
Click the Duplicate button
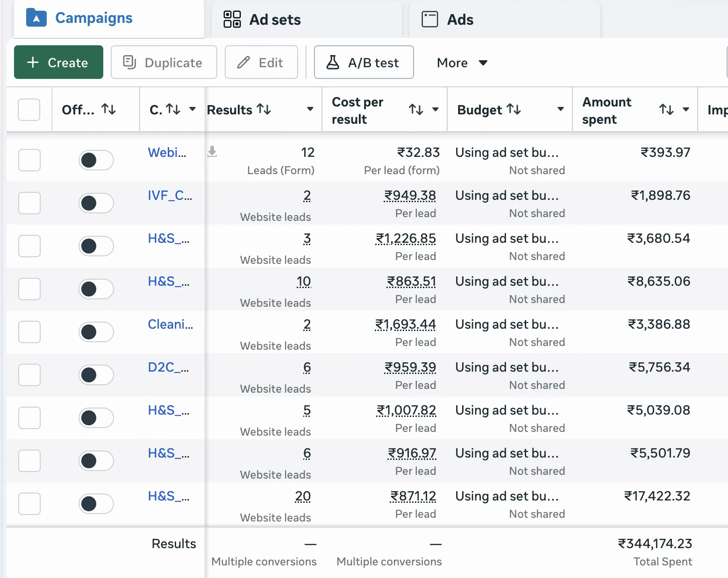tap(164, 62)
